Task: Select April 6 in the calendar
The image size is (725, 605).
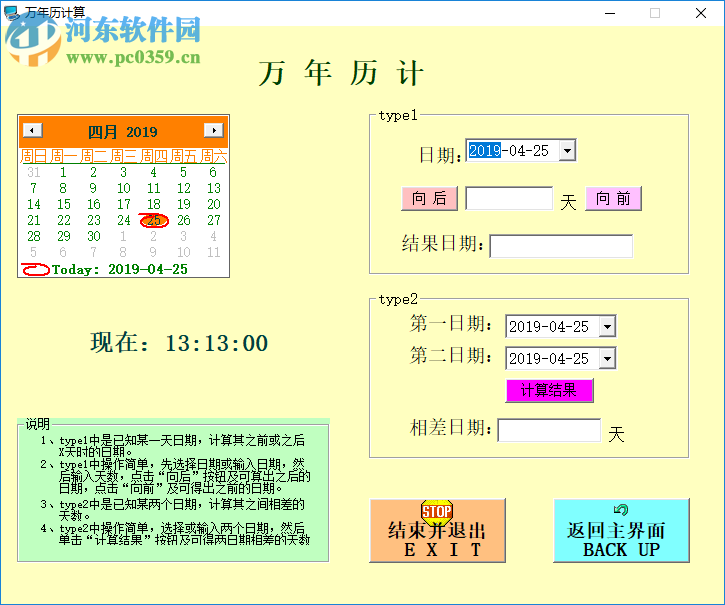Action: click(x=213, y=173)
